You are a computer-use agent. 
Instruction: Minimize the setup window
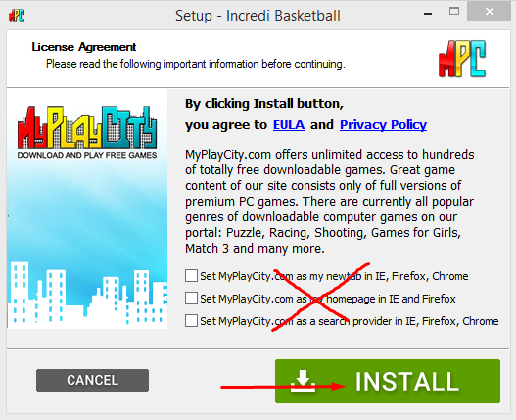pos(428,14)
